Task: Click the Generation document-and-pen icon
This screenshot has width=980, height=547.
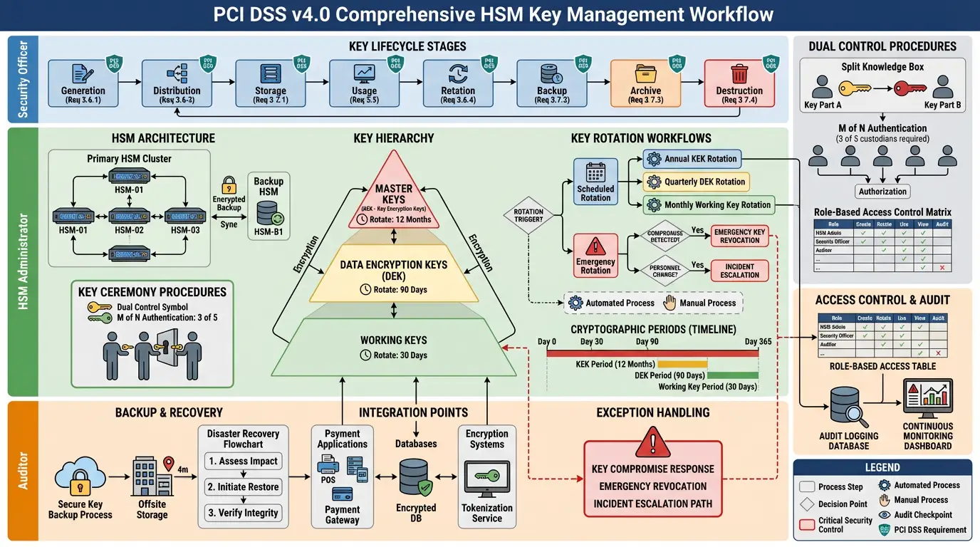Action: tap(83, 73)
